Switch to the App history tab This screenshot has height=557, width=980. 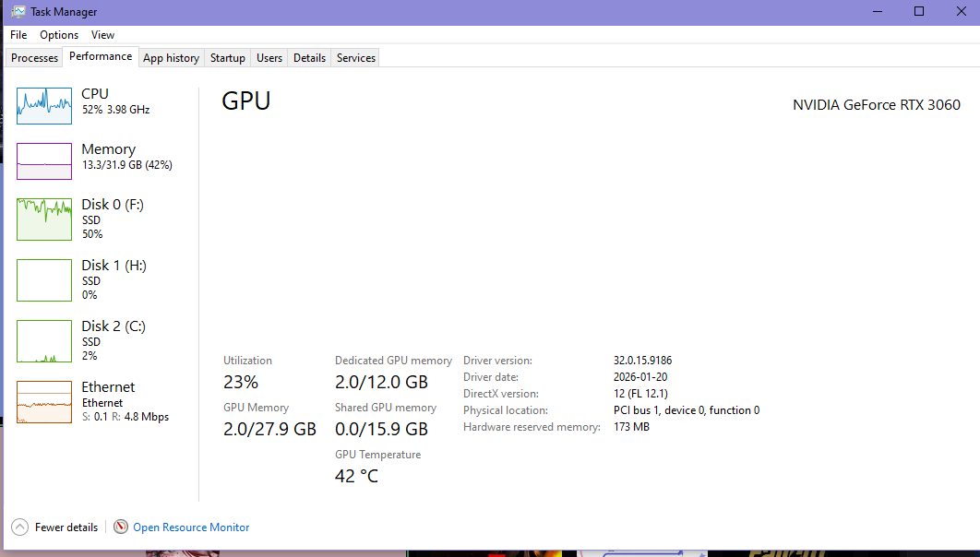172,58
